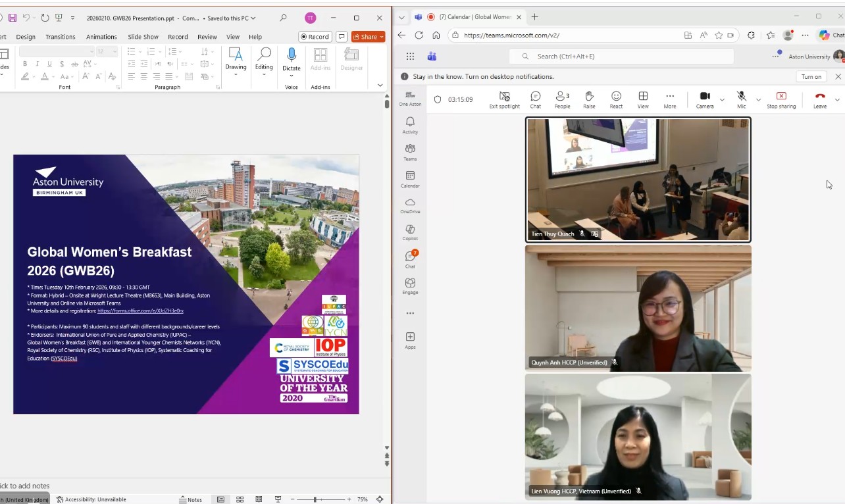Open the People participants panel
The image size is (845, 504).
562,99
